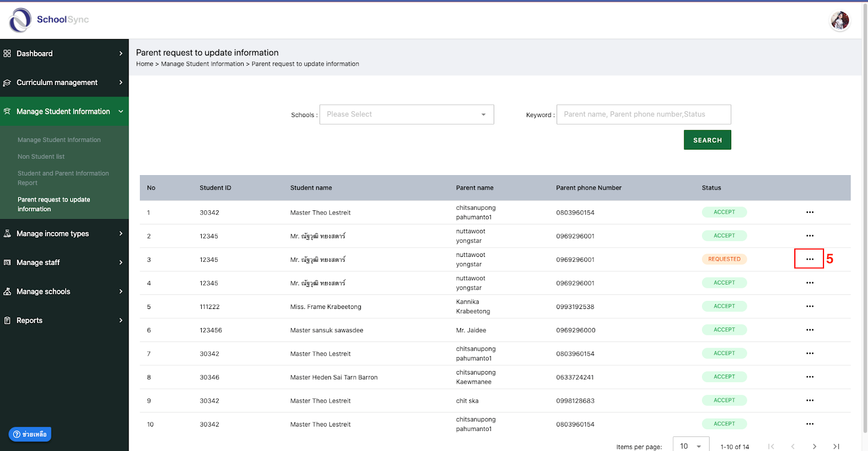Open the Items per page dropdown
The height and width of the screenshot is (451, 868).
coord(691,445)
